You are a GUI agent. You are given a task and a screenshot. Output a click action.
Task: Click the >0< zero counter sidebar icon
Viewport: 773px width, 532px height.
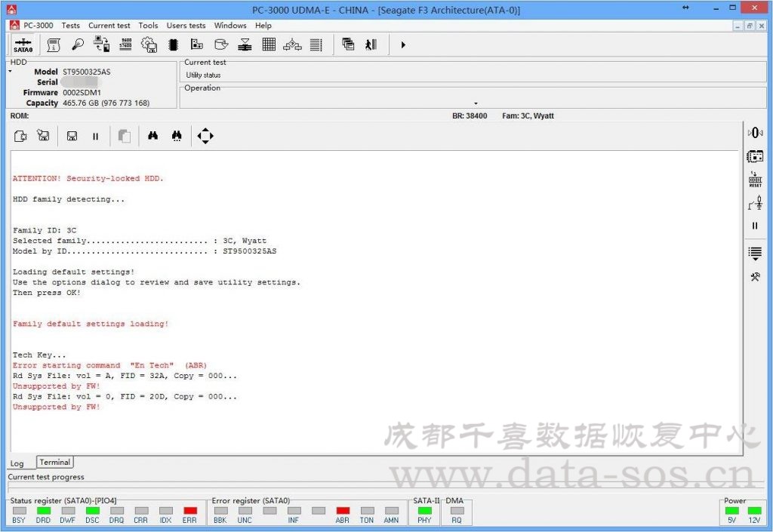tap(755, 133)
